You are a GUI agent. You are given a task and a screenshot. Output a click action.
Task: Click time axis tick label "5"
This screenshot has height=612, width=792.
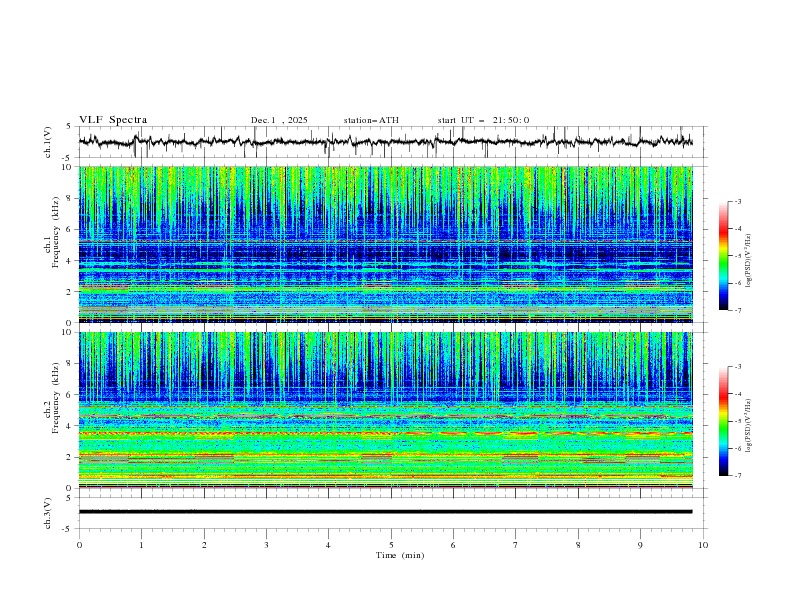[391, 545]
